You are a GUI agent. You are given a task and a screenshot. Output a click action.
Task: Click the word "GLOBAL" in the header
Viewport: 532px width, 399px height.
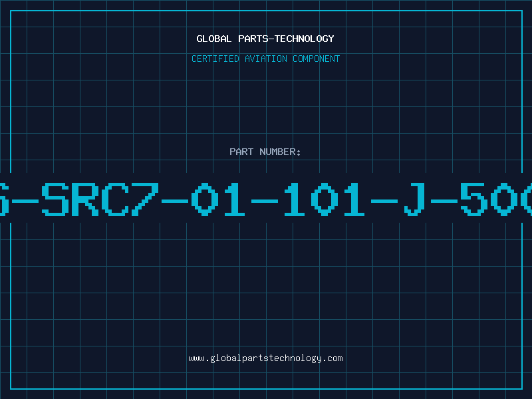coord(213,39)
